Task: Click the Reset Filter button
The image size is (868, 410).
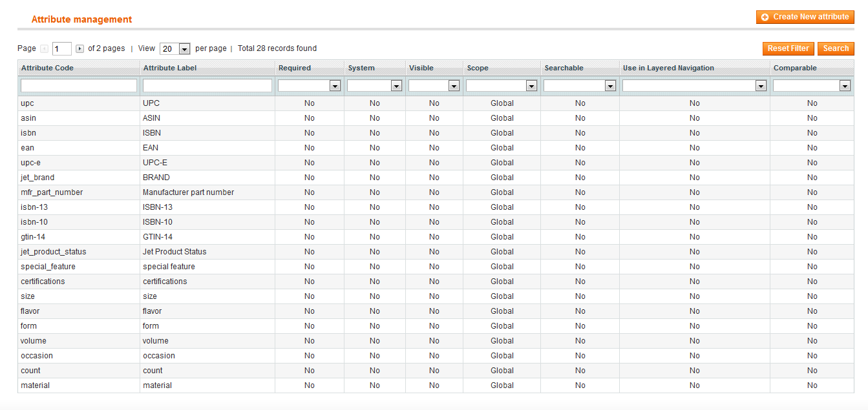Action: point(789,48)
